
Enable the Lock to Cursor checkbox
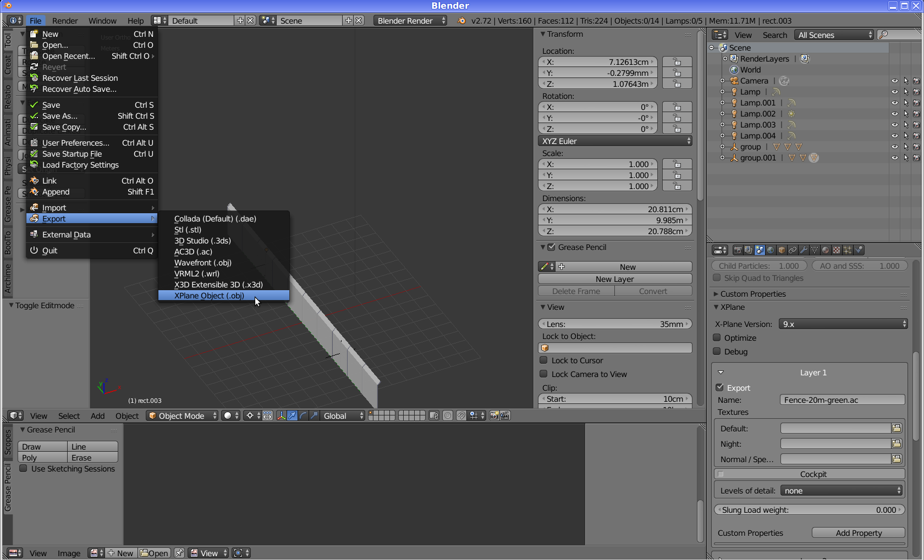(544, 361)
